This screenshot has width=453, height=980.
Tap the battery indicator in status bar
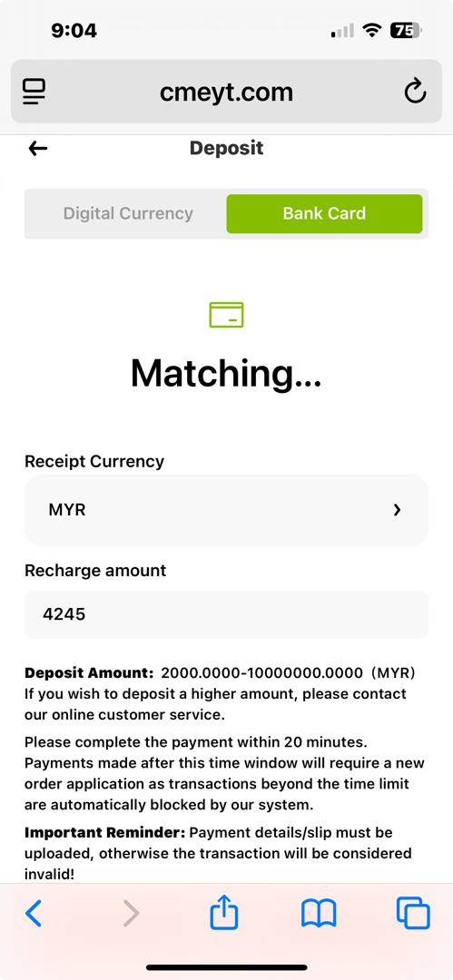pyautogui.click(x=407, y=30)
